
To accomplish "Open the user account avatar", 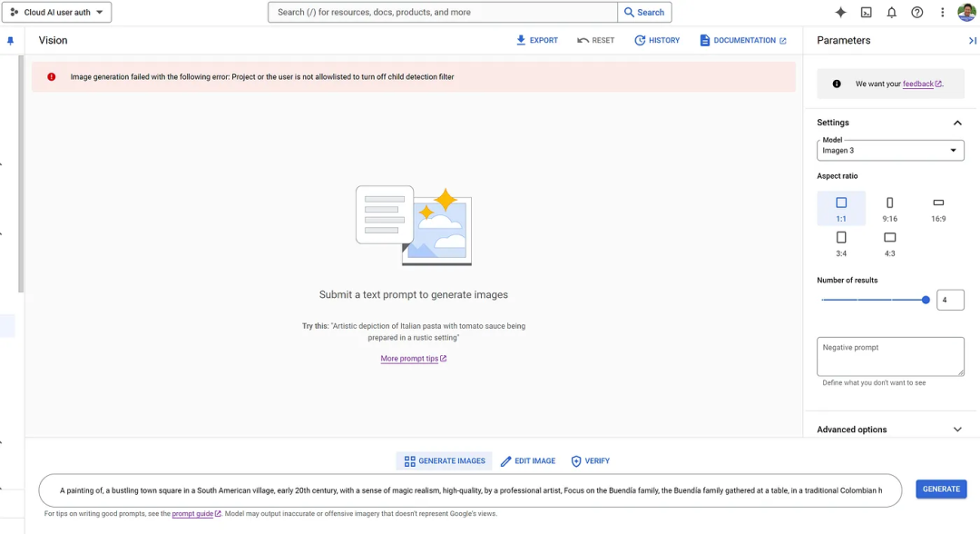I will point(967,12).
